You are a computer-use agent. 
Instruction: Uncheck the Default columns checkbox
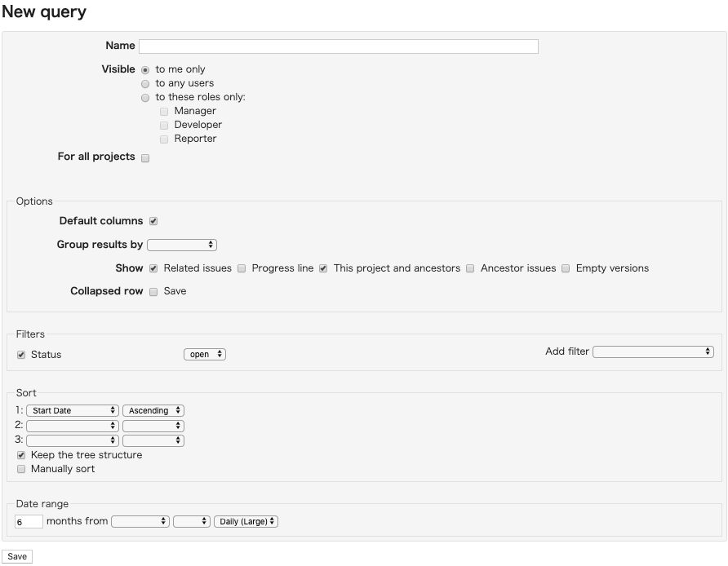pos(153,221)
